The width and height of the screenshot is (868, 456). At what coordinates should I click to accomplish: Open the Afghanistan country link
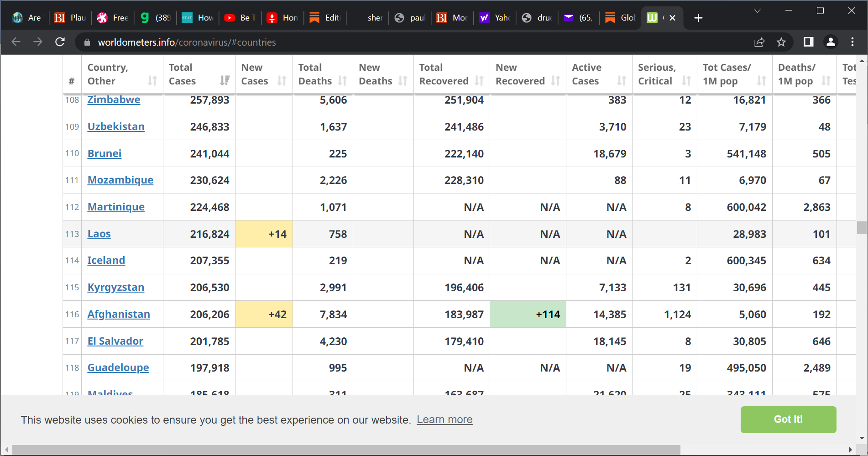coord(119,314)
